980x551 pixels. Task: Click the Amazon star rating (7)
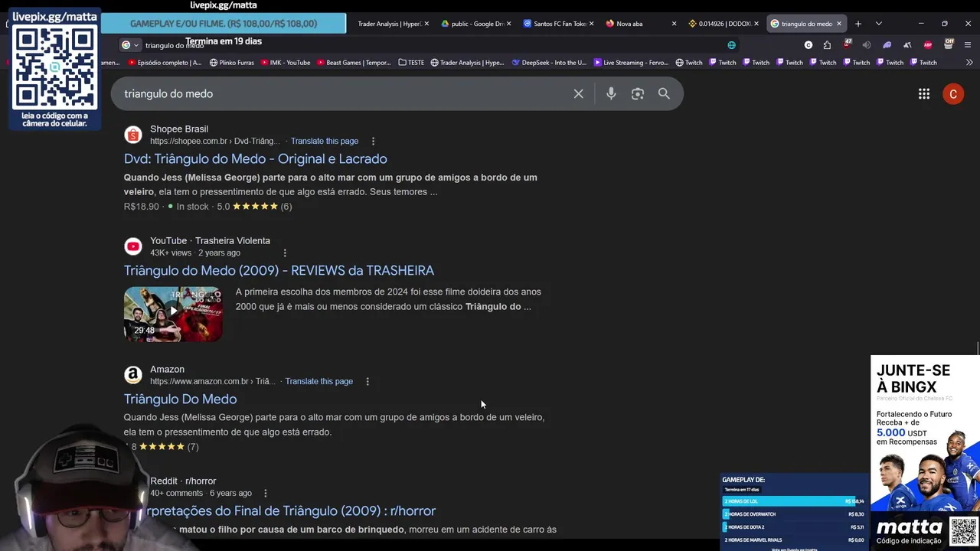pos(164,447)
